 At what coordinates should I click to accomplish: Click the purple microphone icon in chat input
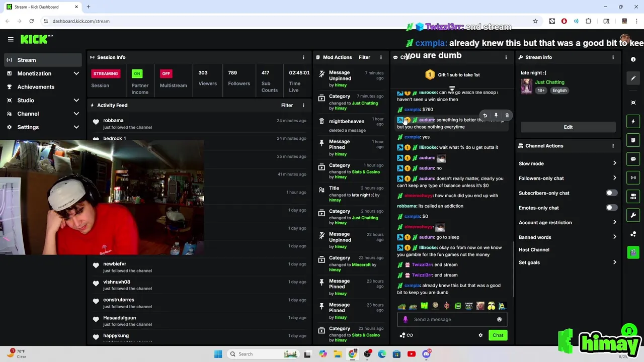coord(406,319)
